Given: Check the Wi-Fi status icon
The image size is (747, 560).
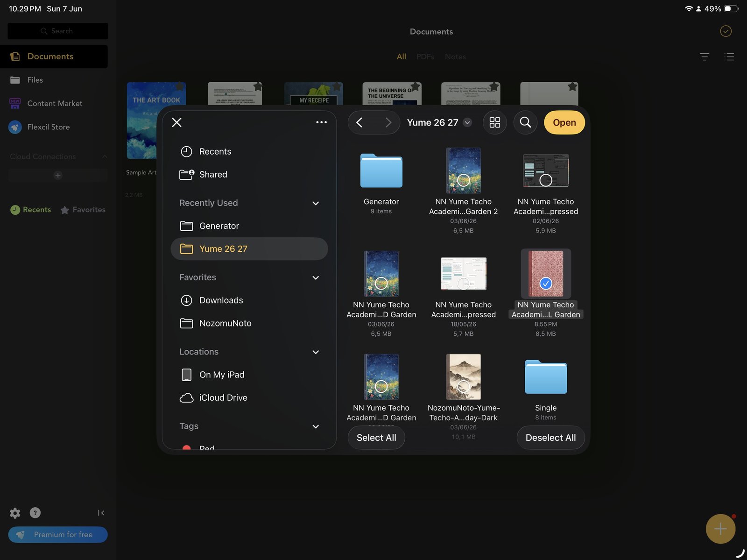Looking at the screenshot, I should coord(689,9).
